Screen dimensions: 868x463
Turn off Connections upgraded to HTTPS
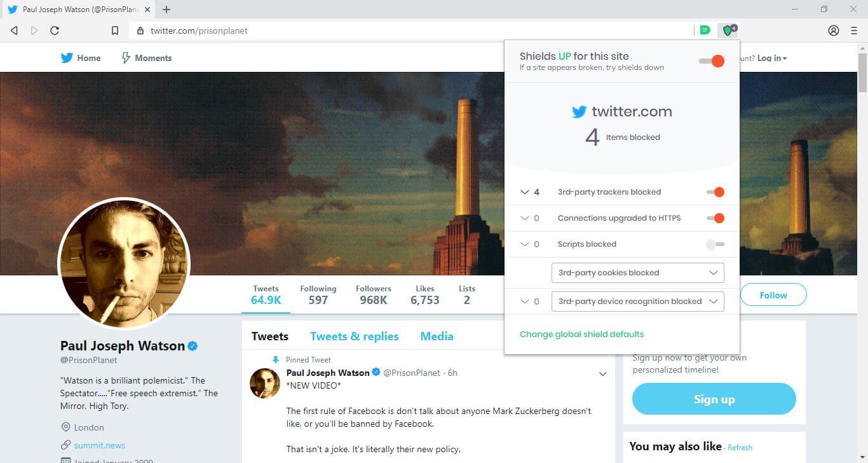point(715,218)
